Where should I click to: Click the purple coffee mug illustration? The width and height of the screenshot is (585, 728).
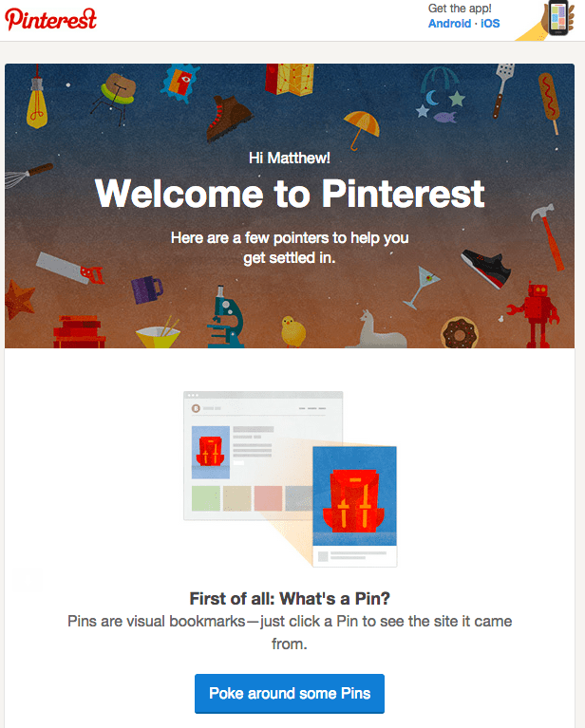click(146, 289)
